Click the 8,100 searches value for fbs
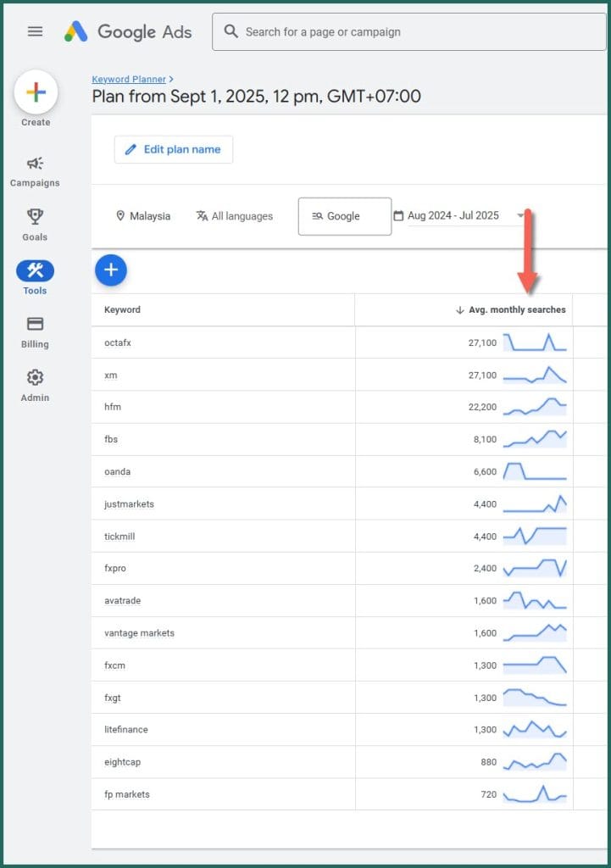This screenshot has height=868, width=611. click(486, 440)
